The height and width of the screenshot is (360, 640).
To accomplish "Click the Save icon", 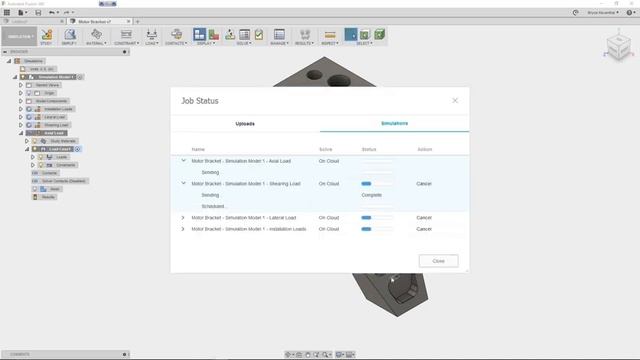I will (38, 12).
